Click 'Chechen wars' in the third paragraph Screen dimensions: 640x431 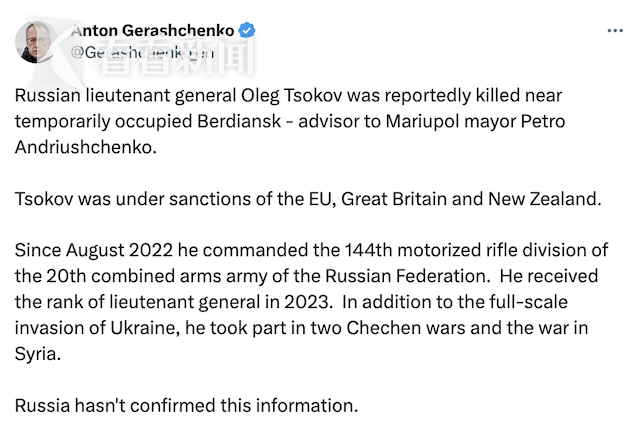tap(406, 328)
